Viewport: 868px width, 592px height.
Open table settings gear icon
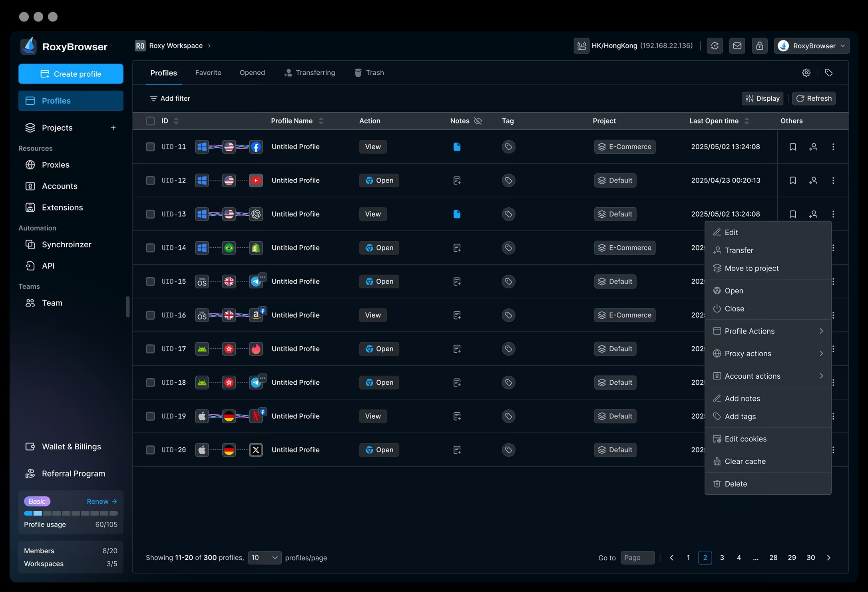pyautogui.click(x=806, y=73)
